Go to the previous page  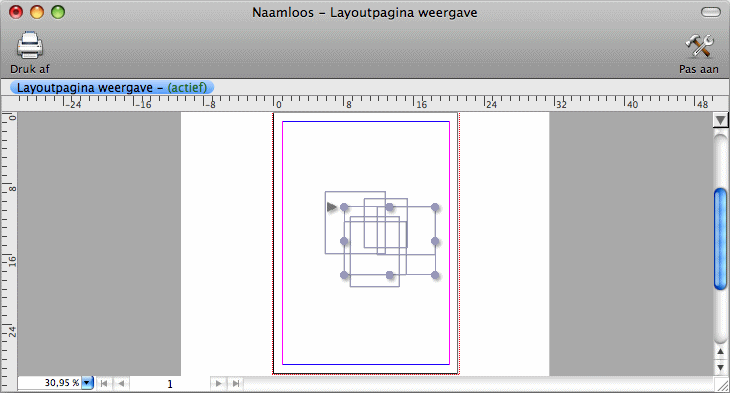[x=121, y=384]
